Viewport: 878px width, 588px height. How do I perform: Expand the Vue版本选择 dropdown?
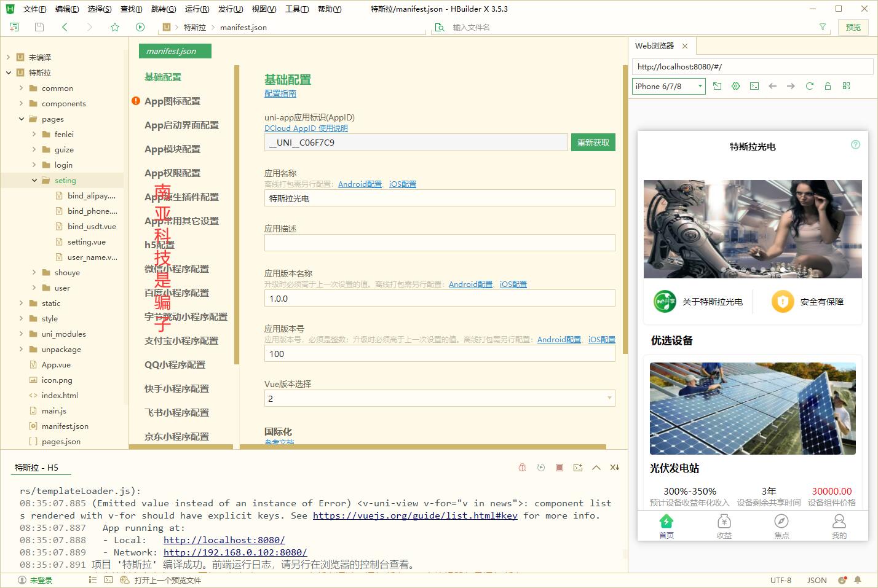click(x=609, y=398)
